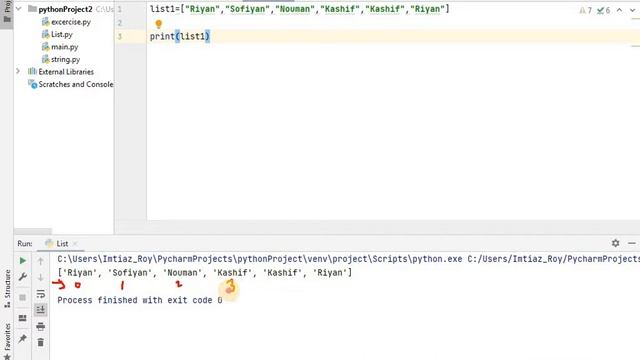Select Scratches and Consoles node
The height and width of the screenshot is (360, 640).
[71, 84]
